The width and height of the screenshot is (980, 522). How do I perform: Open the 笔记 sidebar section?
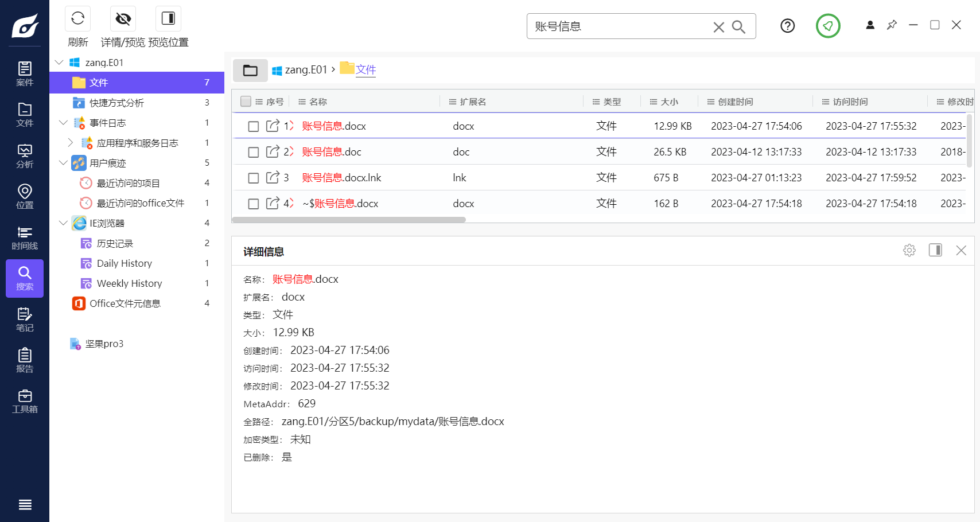tap(25, 320)
